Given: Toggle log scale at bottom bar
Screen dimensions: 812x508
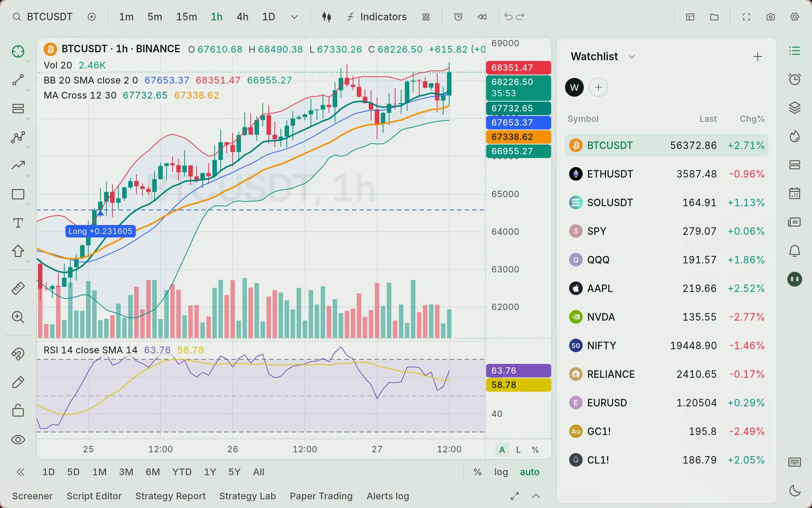Looking at the screenshot, I should point(501,472).
